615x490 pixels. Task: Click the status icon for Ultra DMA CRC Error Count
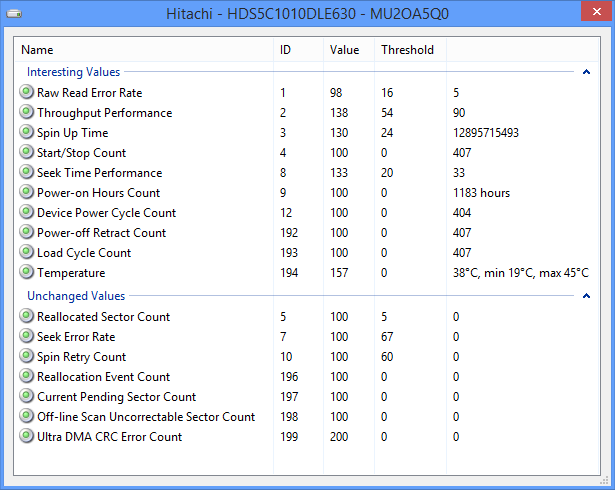point(26,436)
